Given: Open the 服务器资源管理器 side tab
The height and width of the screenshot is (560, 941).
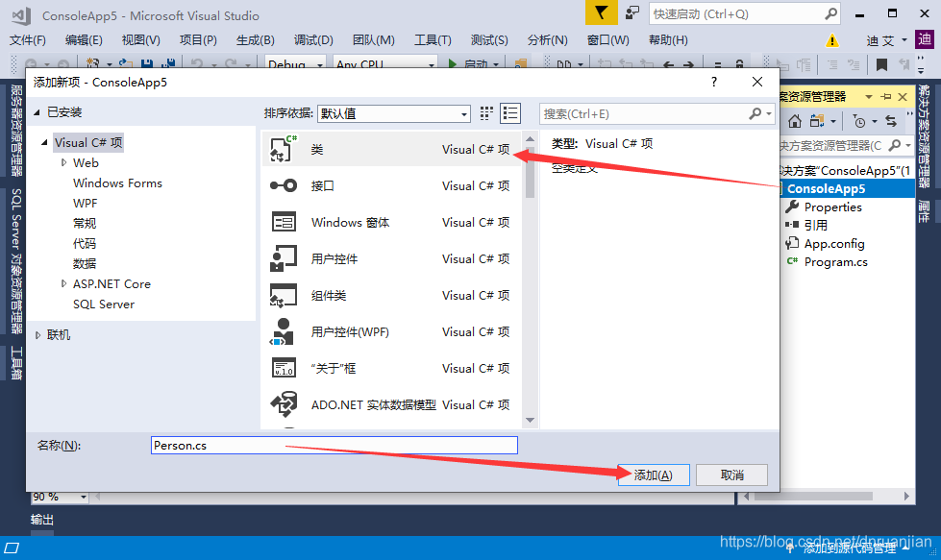Looking at the screenshot, I should pos(15,130).
